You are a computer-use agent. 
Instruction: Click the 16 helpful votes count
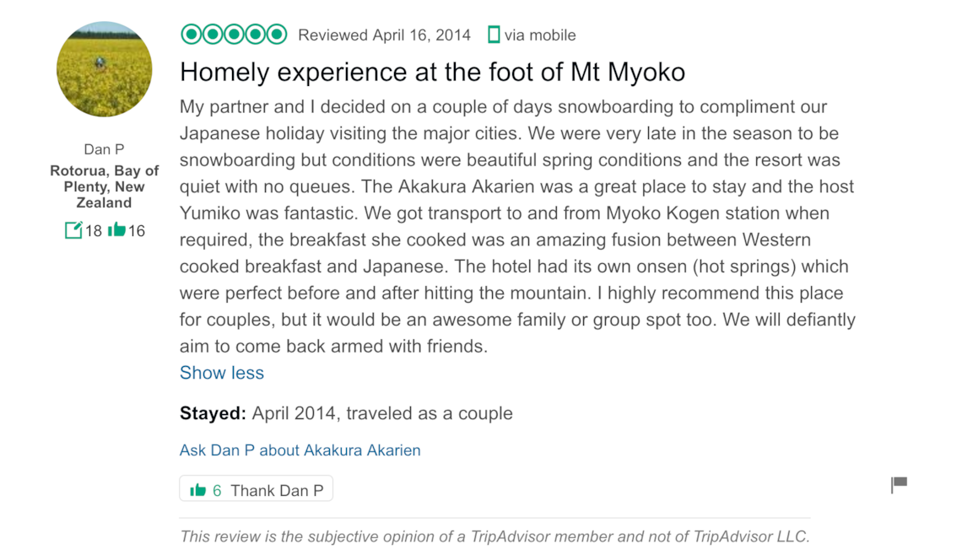coord(136,230)
